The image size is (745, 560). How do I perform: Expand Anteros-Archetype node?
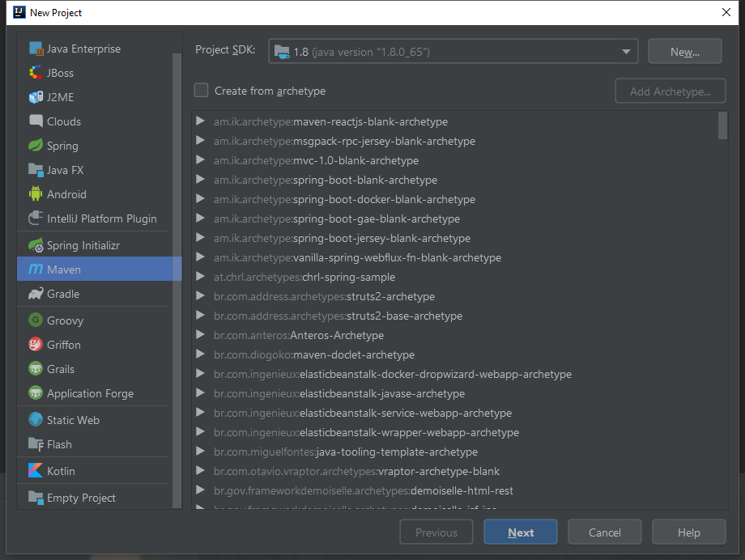click(x=200, y=335)
